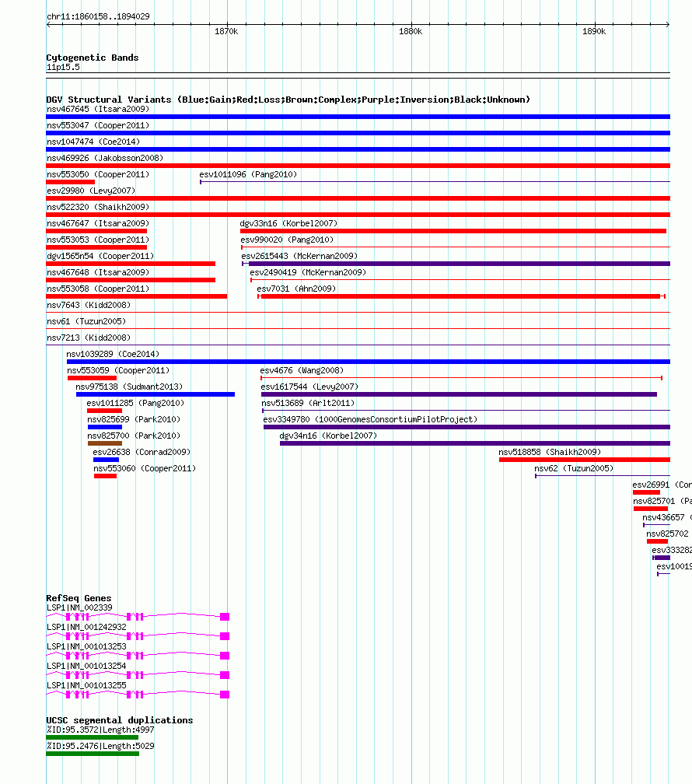Select the esv1617544 (Levy2007) purple inversion bar
Viewport: 692px width, 784px height.
[x=459, y=394]
